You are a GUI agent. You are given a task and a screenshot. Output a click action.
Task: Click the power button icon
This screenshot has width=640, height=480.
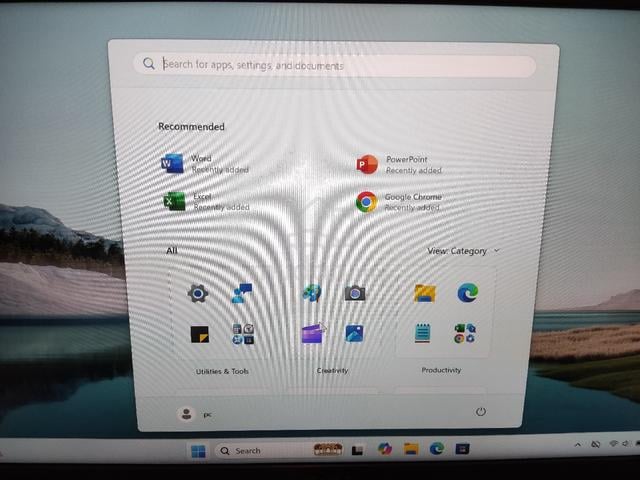481,411
